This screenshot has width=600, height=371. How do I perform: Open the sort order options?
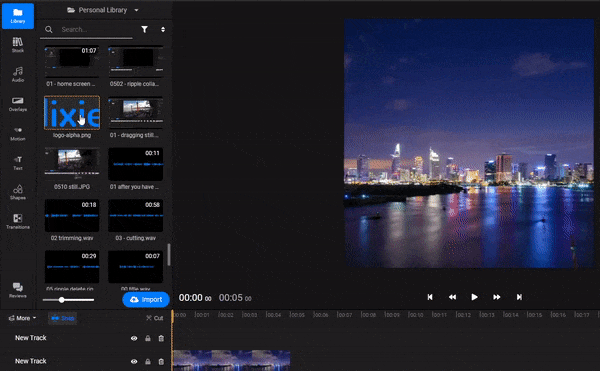[x=163, y=29]
